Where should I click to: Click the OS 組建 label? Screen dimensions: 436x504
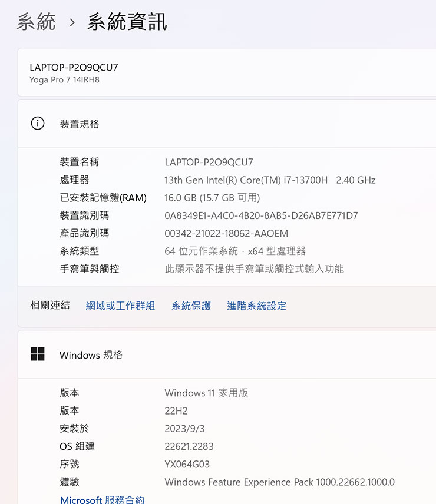pyautogui.click(x=77, y=446)
